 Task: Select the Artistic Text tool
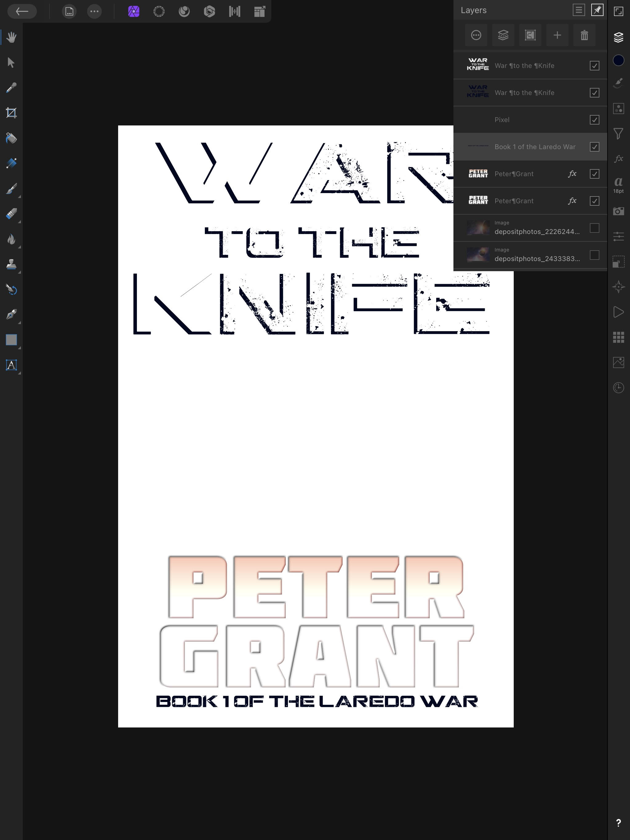11,365
